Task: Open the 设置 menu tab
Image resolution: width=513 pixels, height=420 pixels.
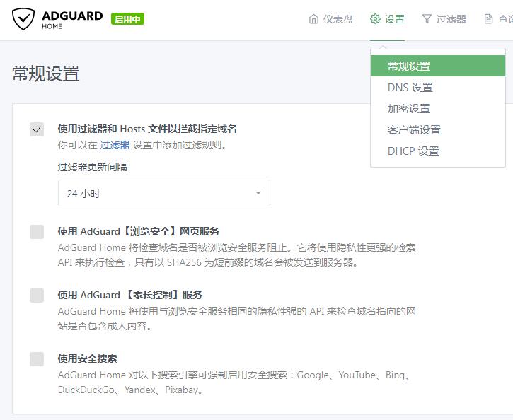Action: click(387, 19)
